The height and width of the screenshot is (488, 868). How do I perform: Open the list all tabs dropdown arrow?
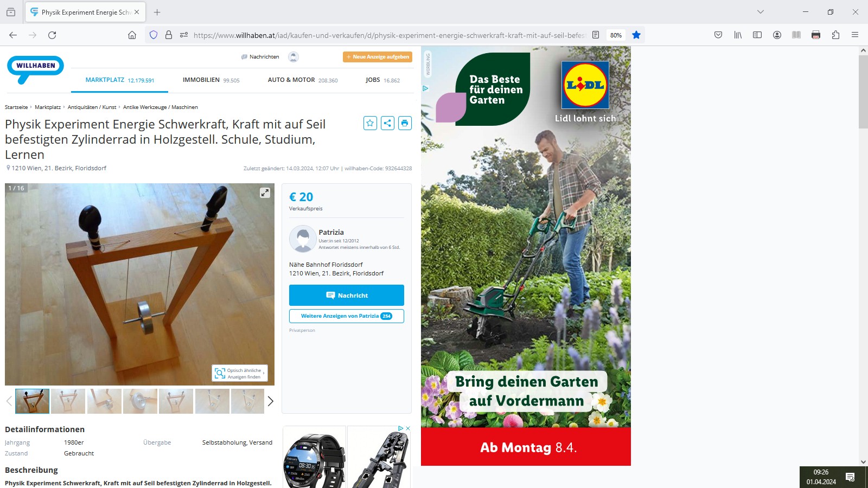pyautogui.click(x=761, y=12)
